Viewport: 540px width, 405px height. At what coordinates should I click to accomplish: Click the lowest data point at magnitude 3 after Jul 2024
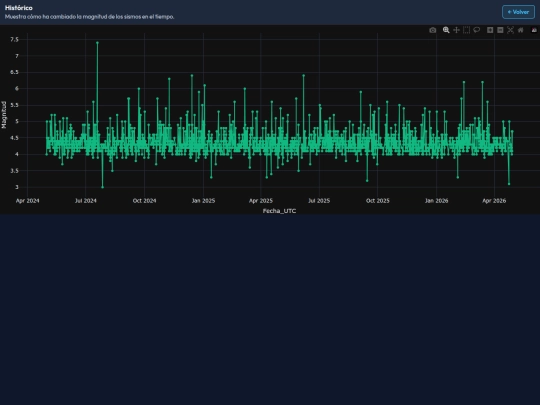click(x=102, y=187)
